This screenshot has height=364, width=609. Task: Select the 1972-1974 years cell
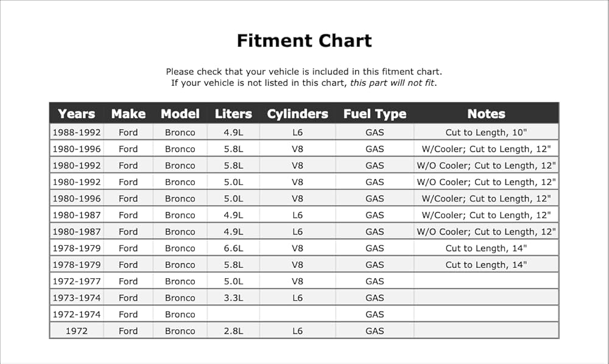click(77, 314)
